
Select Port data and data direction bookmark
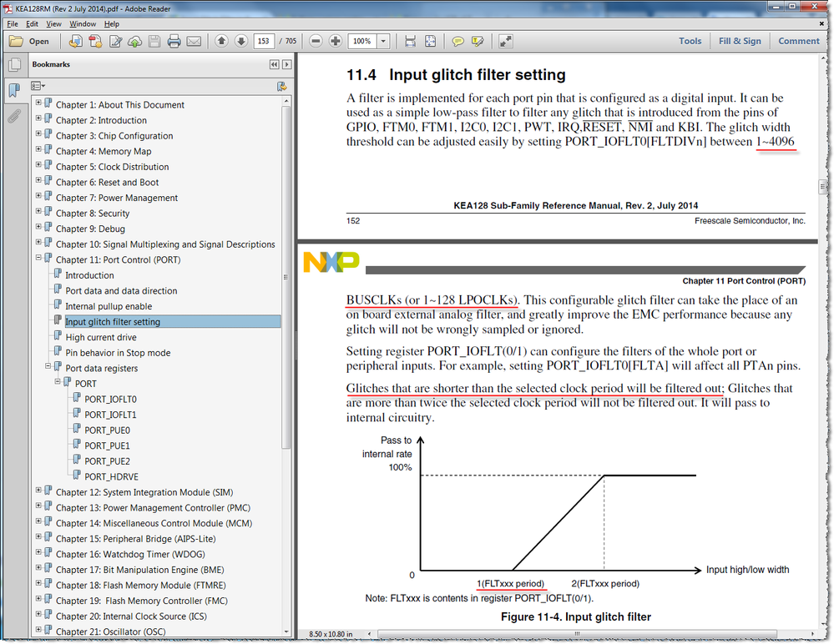click(121, 290)
